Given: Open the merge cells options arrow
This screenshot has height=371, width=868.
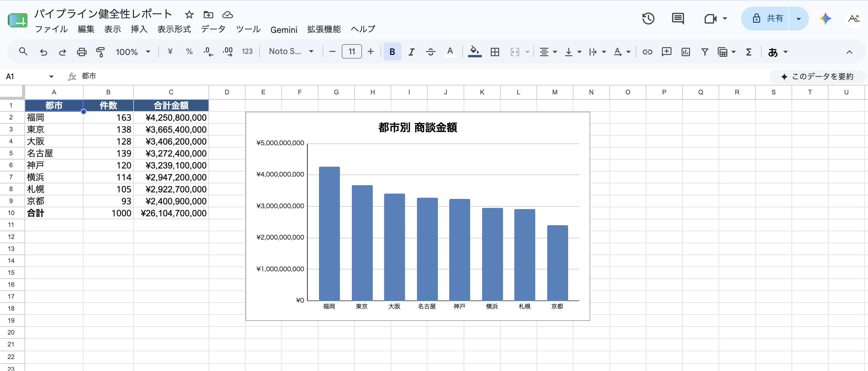Looking at the screenshot, I should click(x=528, y=52).
